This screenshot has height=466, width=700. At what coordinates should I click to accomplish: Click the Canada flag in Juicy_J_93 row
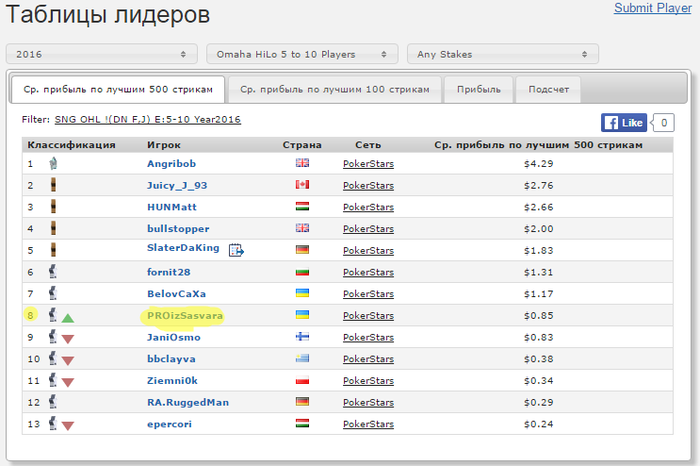pyautogui.click(x=302, y=185)
